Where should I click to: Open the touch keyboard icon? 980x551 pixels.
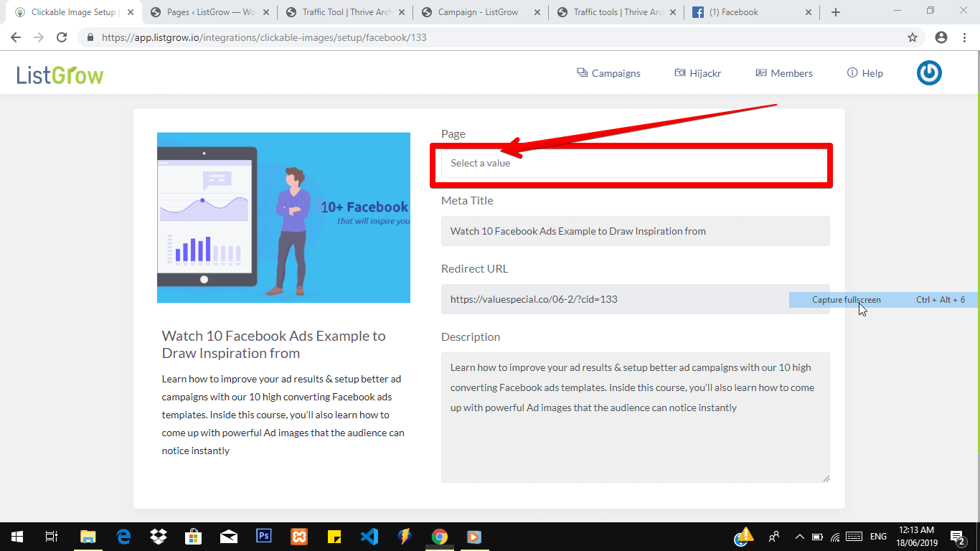pyautogui.click(x=854, y=537)
